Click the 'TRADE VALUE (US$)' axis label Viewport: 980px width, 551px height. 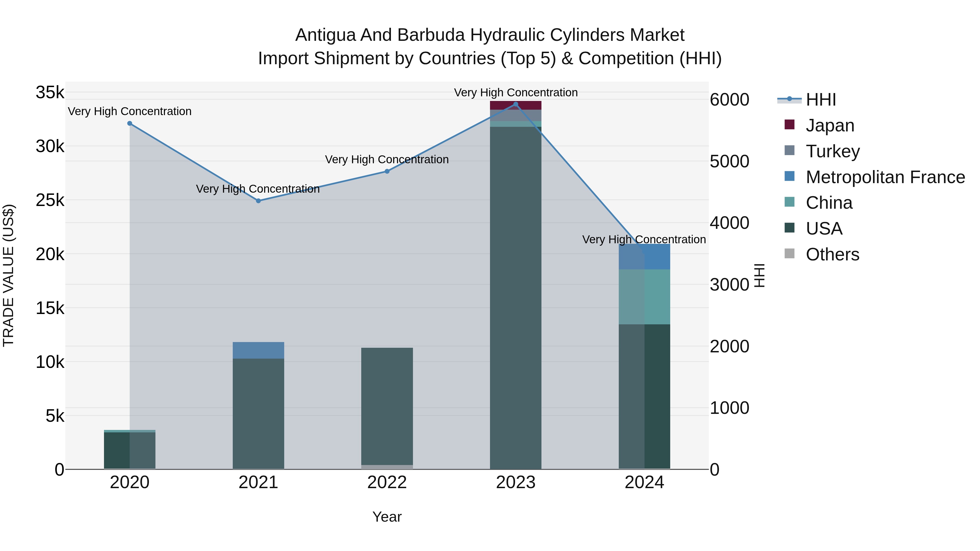8,275
